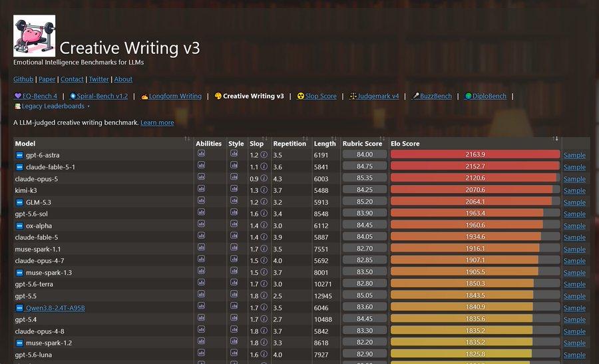Sort table by Elo Score arrows
This screenshot has width=599, height=364.
[555, 138]
